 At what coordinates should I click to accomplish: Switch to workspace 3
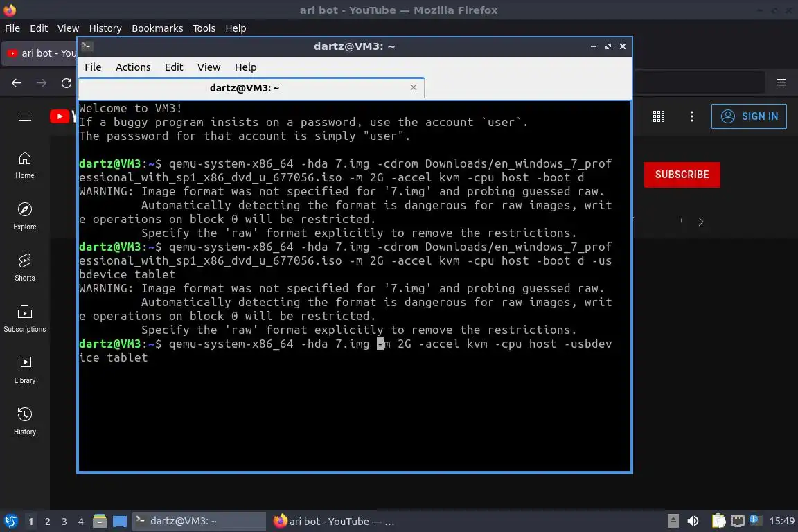64,522
